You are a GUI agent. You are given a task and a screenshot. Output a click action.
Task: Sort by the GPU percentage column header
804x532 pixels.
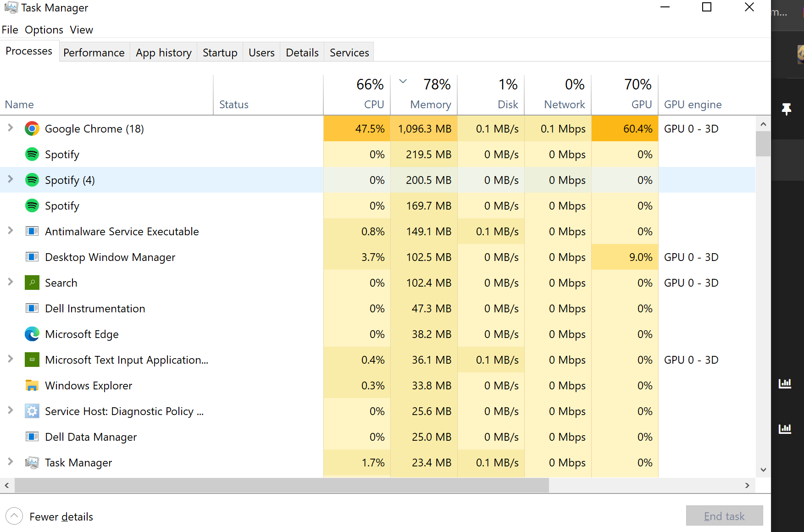[625, 94]
